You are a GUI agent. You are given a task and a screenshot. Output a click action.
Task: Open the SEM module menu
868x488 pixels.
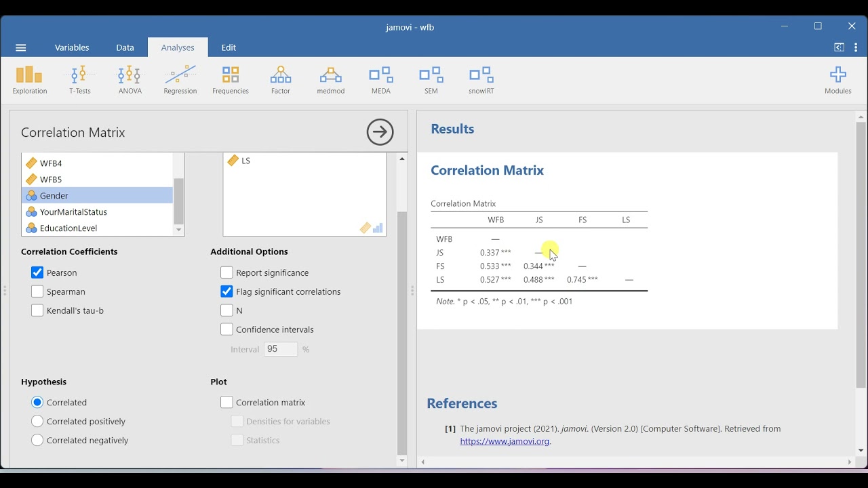click(x=431, y=80)
